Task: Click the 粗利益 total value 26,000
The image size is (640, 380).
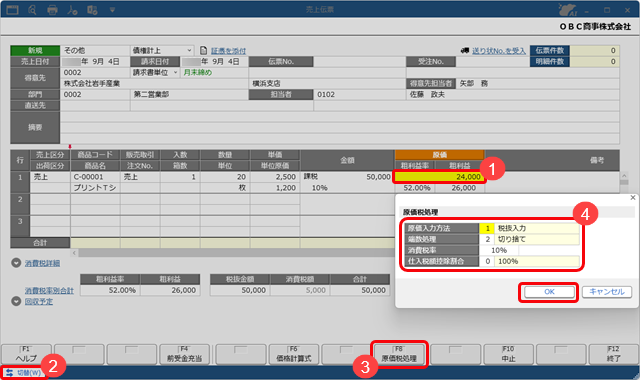Action: (170, 290)
